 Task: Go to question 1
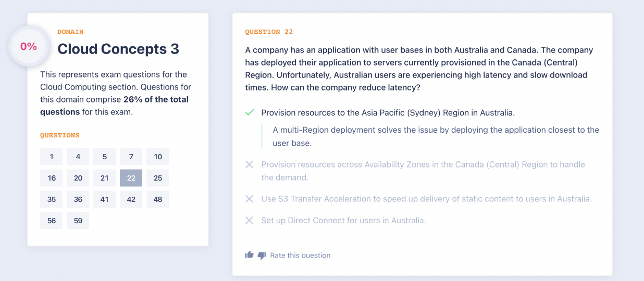52,157
